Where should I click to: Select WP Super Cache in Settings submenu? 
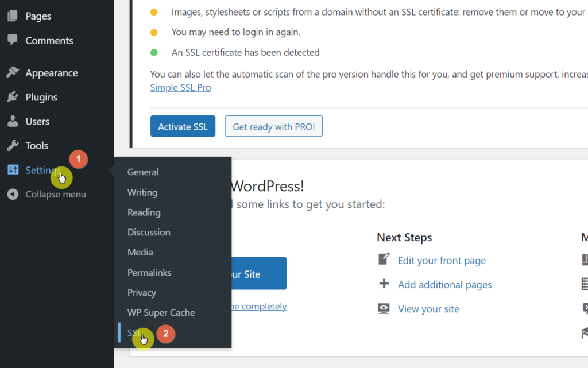tap(161, 312)
